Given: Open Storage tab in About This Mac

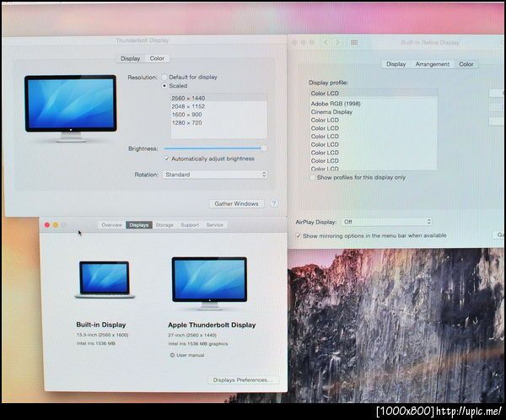Looking at the screenshot, I should click(x=164, y=225).
